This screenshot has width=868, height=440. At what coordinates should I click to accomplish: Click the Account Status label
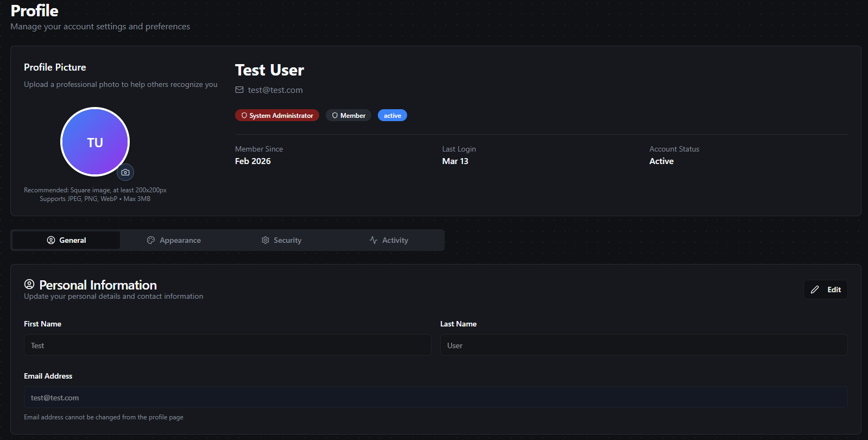[x=674, y=149]
